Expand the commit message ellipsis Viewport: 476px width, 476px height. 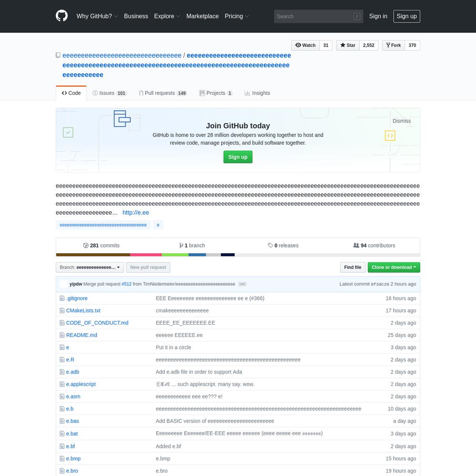click(x=242, y=284)
